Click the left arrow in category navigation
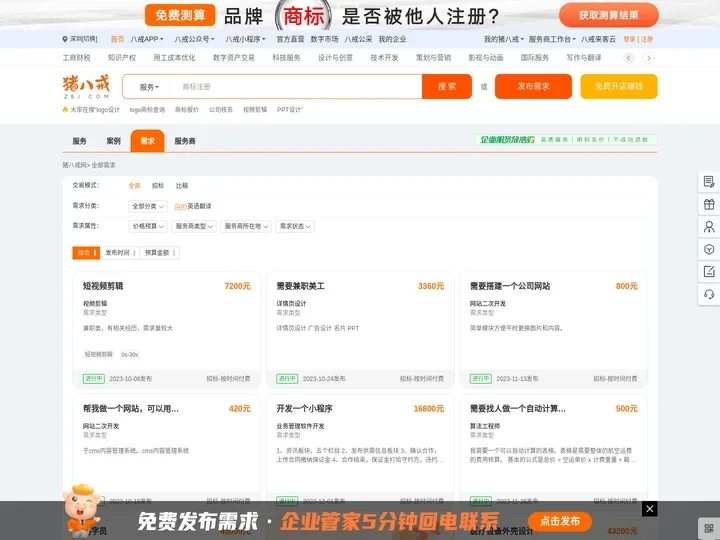 tap(629, 58)
